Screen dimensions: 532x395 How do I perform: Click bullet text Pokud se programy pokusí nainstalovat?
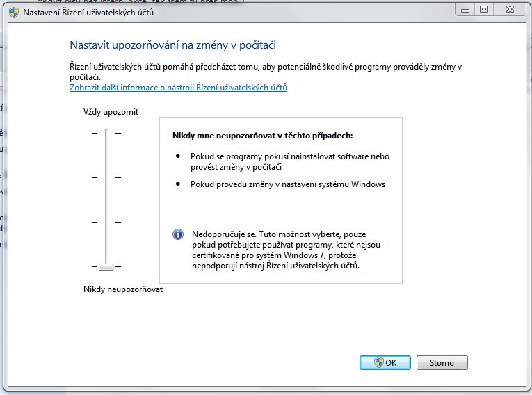click(x=290, y=161)
